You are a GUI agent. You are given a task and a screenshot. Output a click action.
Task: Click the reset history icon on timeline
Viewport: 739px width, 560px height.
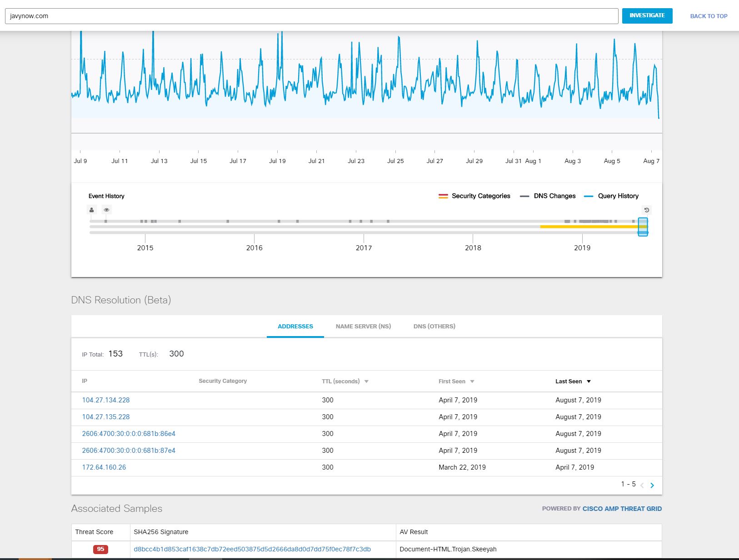tap(646, 210)
